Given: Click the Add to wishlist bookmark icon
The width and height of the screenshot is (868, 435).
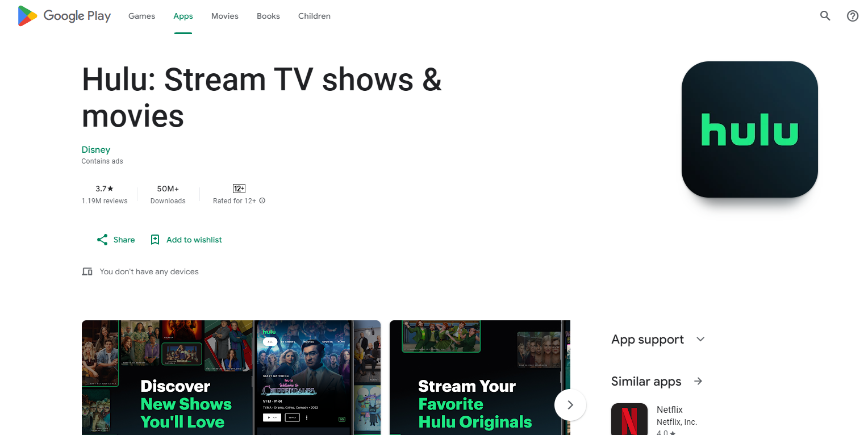Looking at the screenshot, I should click(155, 240).
